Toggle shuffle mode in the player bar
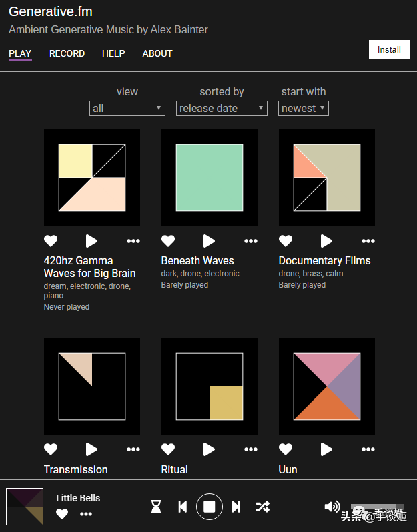The width and height of the screenshot is (417, 532). point(263,507)
